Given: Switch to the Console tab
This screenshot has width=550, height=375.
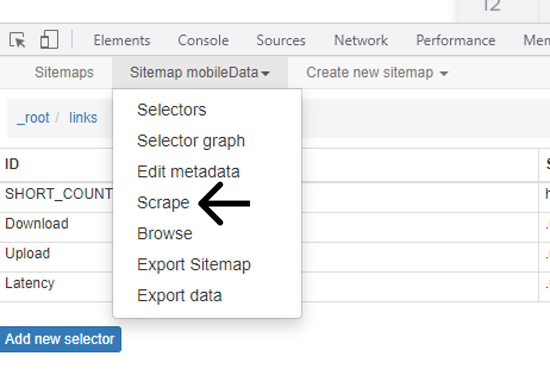Looking at the screenshot, I should click(203, 40).
